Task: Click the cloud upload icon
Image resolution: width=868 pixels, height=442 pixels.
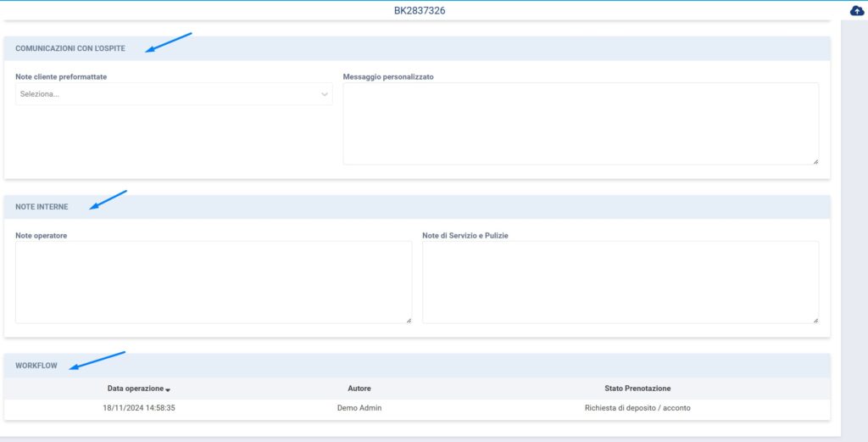Action: click(x=857, y=10)
